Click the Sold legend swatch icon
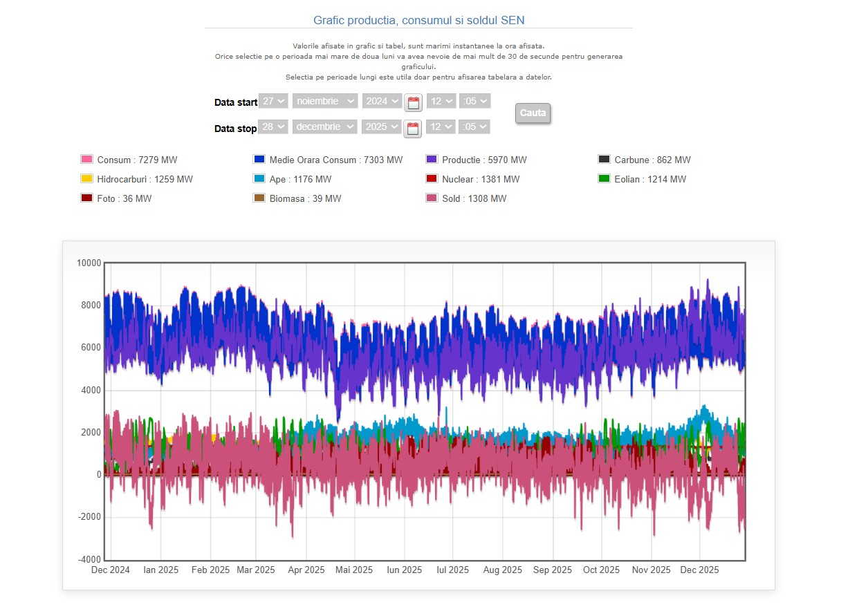Viewport: 868px width, 609px height. (432, 198)
